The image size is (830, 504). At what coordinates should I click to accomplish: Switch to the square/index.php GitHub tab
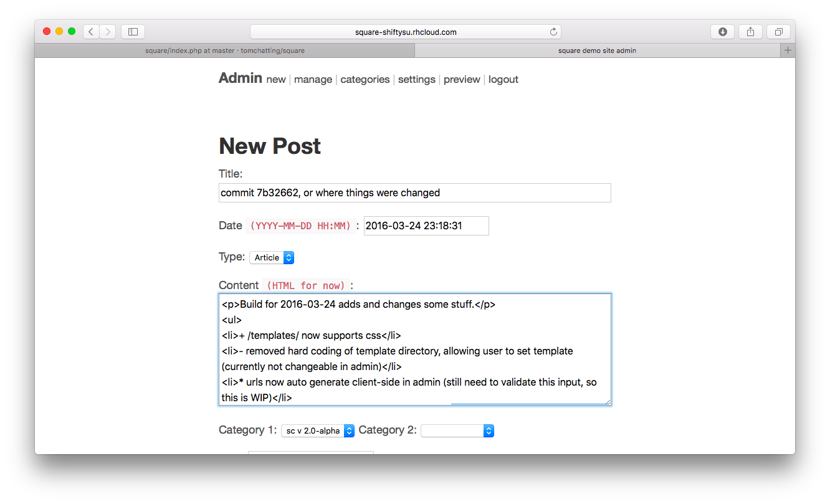point(225,50)
